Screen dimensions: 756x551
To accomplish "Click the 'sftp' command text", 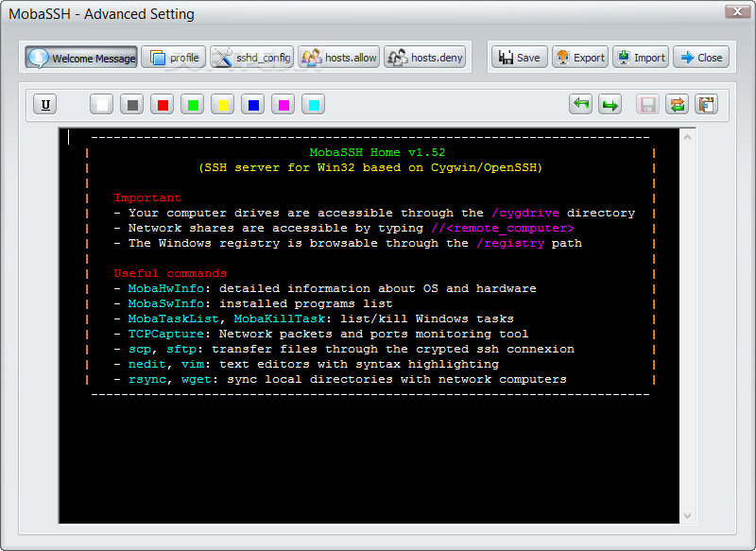I will point(181,349).
